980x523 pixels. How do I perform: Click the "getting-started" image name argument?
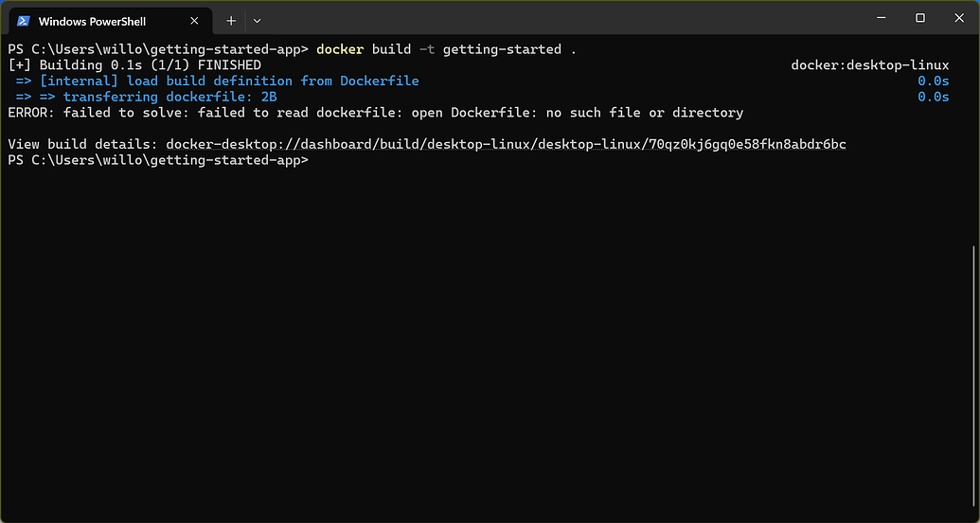pos(502,49)
